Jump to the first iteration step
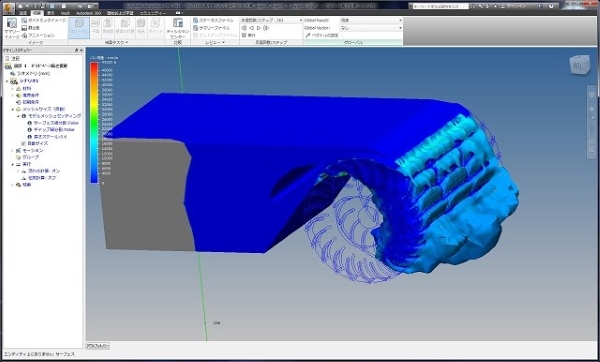600x362 pixels. (x=244, y=28)
